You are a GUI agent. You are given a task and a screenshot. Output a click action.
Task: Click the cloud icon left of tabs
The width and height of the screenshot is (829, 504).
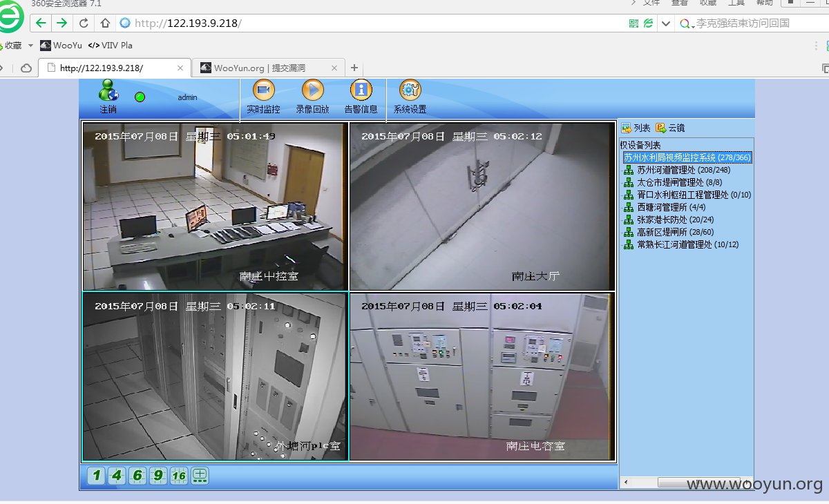click(x=26, y=68)
